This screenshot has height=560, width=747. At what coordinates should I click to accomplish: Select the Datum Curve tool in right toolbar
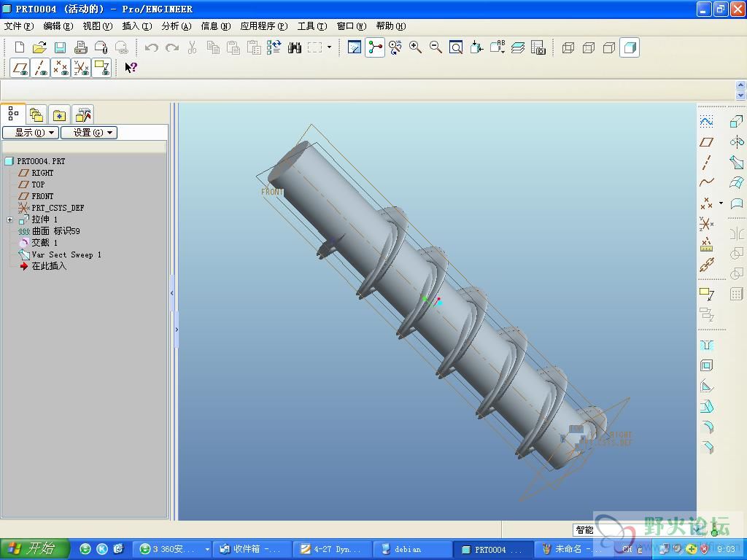click(706, 182)
